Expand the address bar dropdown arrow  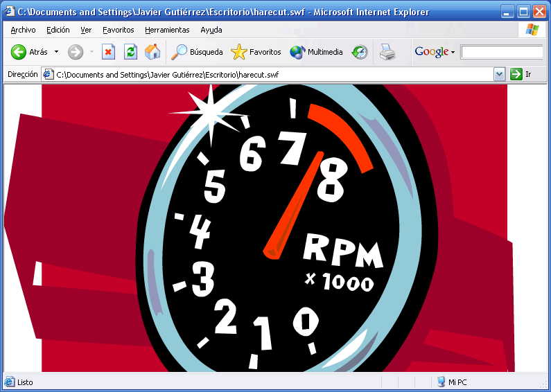[x=499, y=75]
